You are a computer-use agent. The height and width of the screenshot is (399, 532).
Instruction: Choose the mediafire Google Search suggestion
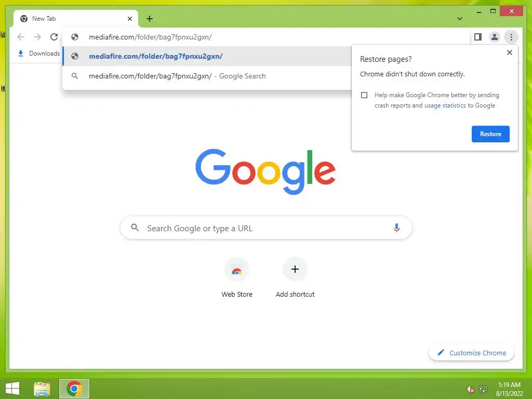[x=207, y=76]
